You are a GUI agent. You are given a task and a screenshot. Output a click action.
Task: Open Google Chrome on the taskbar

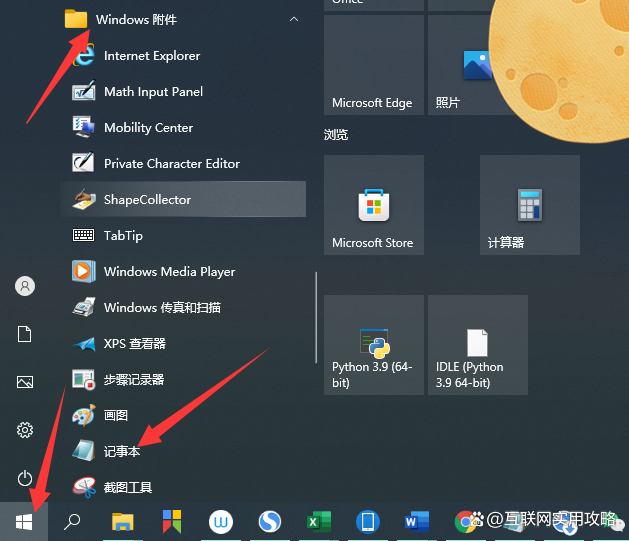465,522
